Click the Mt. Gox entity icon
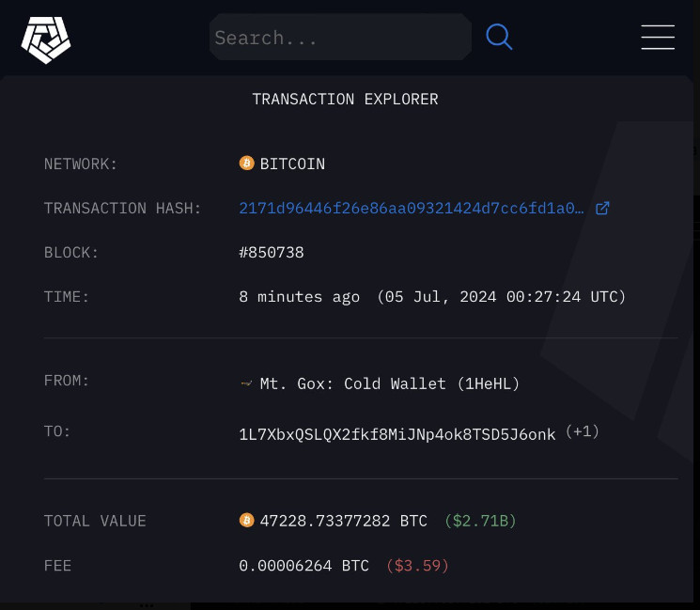 point(247,383)
